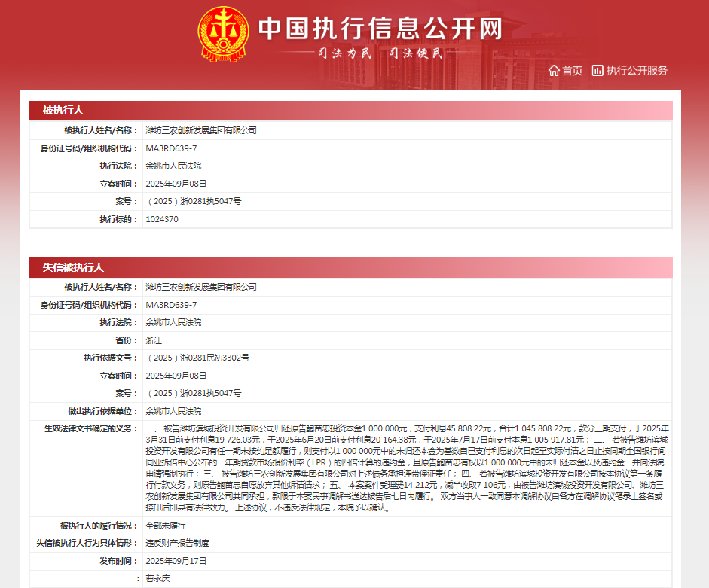Click the label 执行依据文号
The image size is (709, 588).
coord(110,358)
